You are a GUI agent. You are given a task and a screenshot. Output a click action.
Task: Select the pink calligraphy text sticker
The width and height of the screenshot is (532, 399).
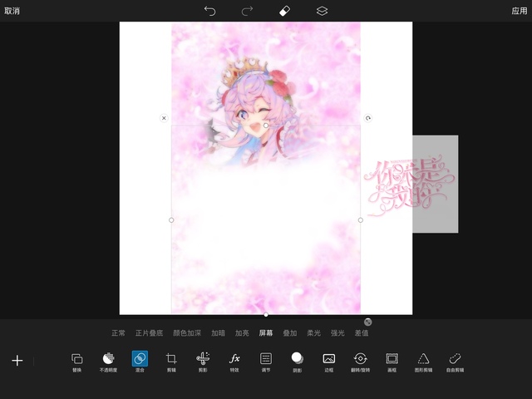pyautogui.click(x=409, y=185)
